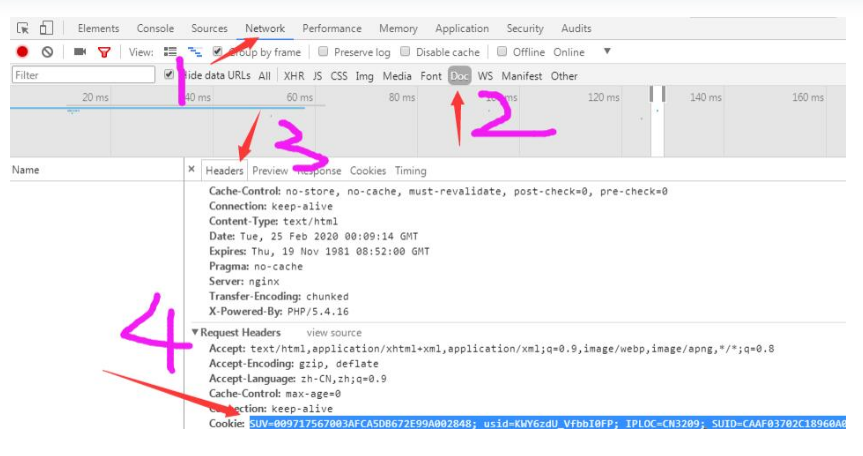The height and width of the screenshot is (456, 863).
Task: Open the Network panel tab
Action: click(265, 29)
